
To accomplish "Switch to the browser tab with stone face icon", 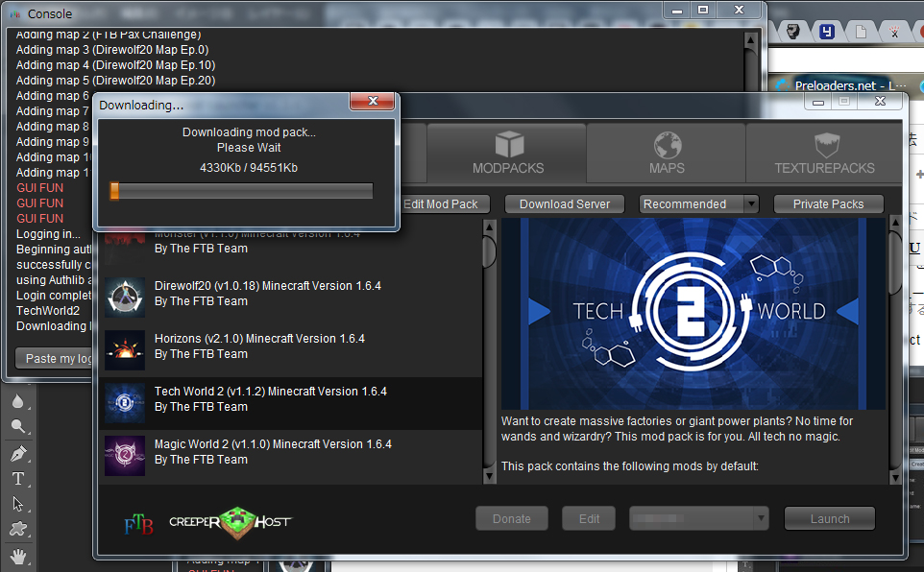I will 793,31.
